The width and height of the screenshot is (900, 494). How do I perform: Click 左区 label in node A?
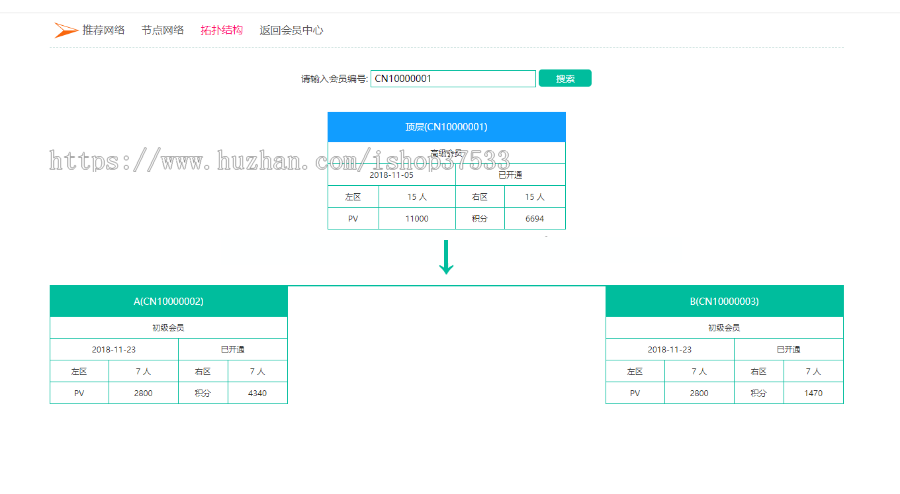tap(79, 371)
